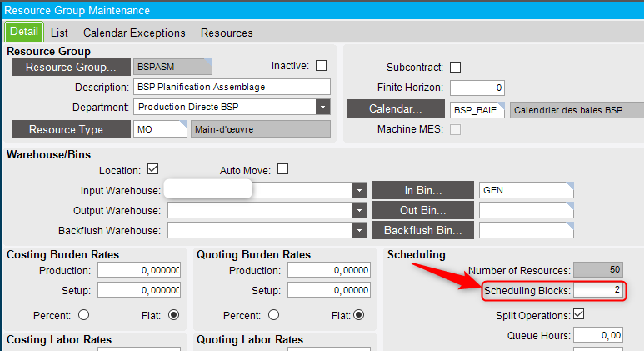Viewport: 644px width, 351px height.
Task: Click the Backflush Bin... button
Action: point(423,231)
